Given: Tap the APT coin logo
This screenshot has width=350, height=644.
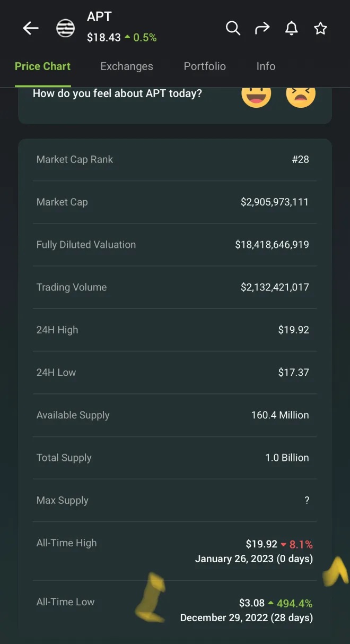Looking at the screenshot, I should click(66, 28).
